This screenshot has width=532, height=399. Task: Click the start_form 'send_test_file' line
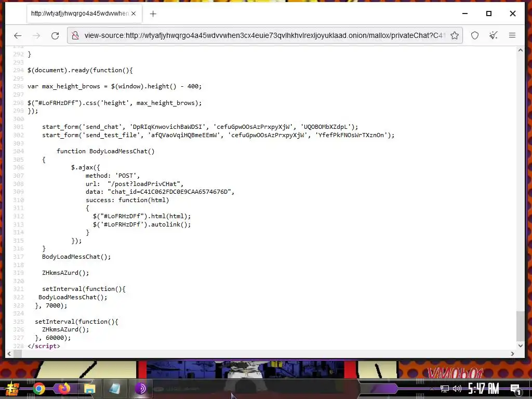click(x=218, y=135)
